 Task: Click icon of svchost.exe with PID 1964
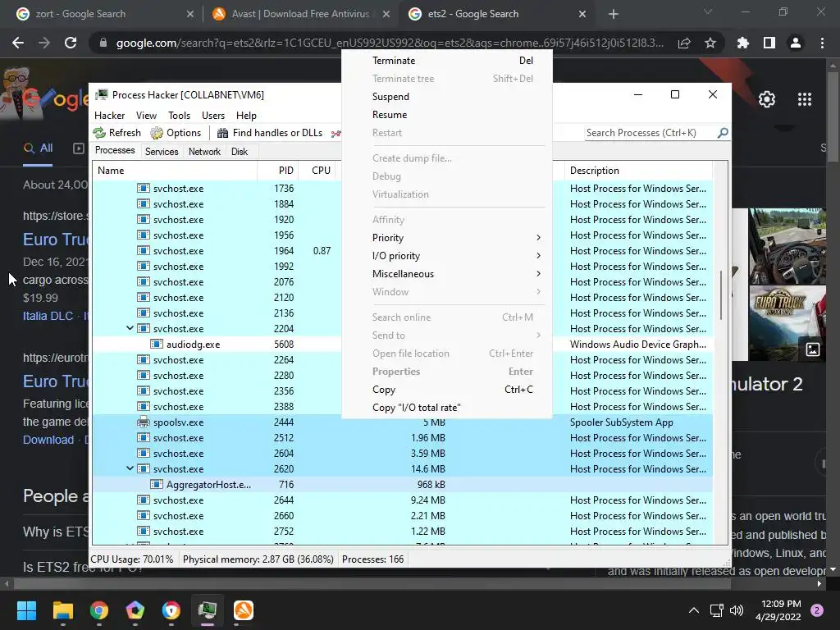click(x=143, y=251)
